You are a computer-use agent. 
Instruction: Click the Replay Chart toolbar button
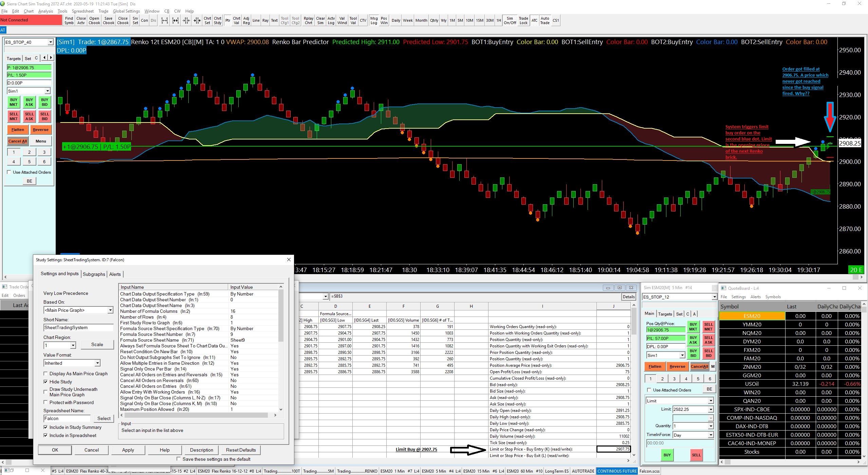pos(309,21)
